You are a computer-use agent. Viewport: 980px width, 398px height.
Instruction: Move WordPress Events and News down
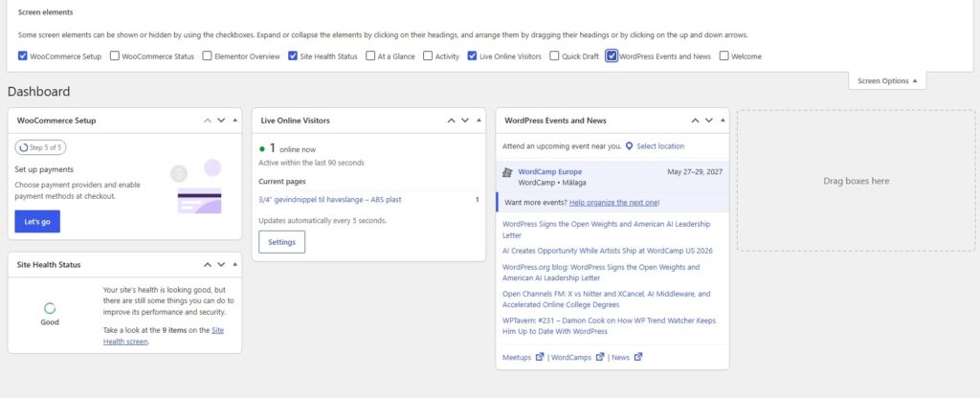pyautogui.click(x=709, y=121)
